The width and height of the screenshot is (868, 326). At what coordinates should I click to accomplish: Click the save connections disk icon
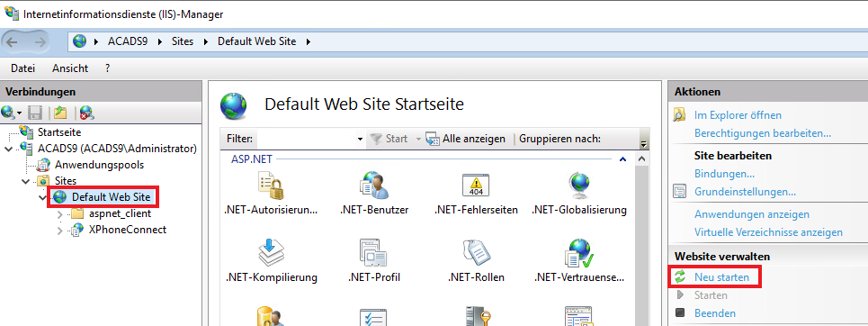(x=35, y=113)
